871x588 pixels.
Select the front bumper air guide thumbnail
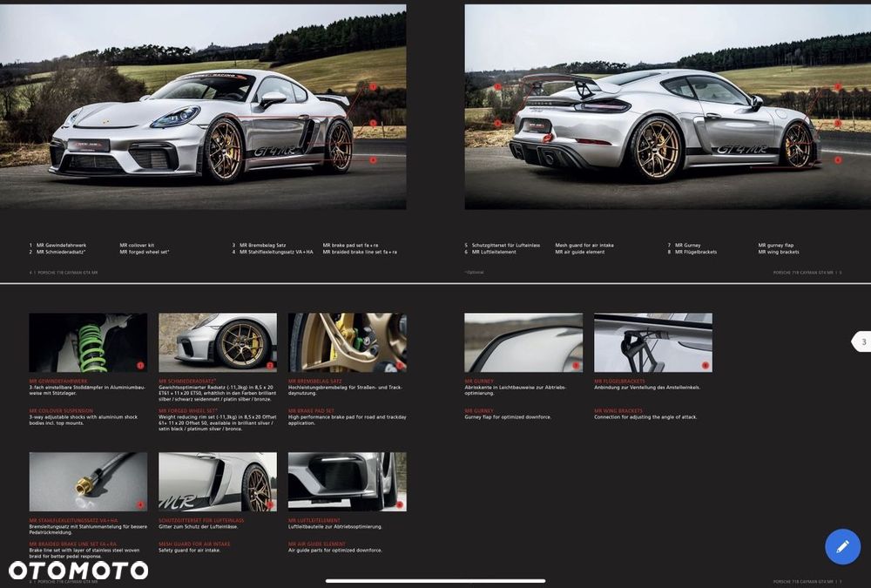(x=348, y=482)
